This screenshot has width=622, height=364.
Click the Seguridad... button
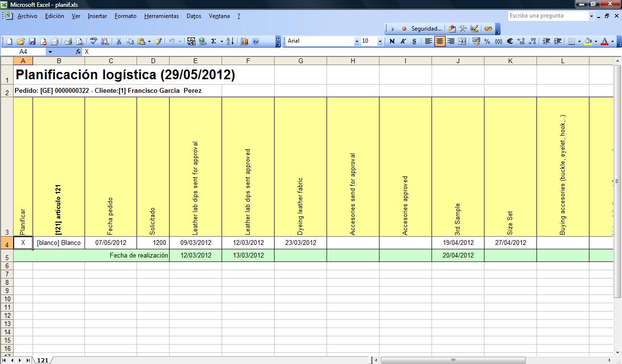422,29
